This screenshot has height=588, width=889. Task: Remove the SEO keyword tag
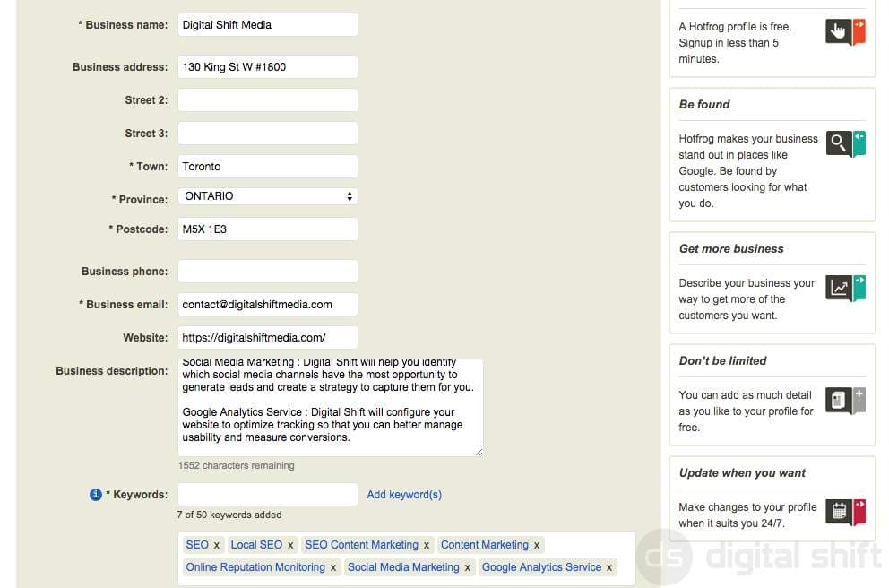click(217, 546)
